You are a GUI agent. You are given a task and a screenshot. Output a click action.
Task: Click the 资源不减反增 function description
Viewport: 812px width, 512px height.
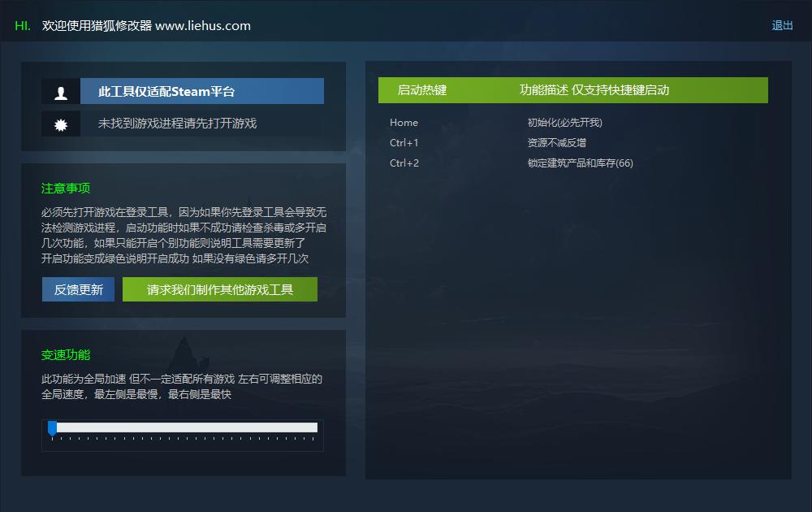557,142
